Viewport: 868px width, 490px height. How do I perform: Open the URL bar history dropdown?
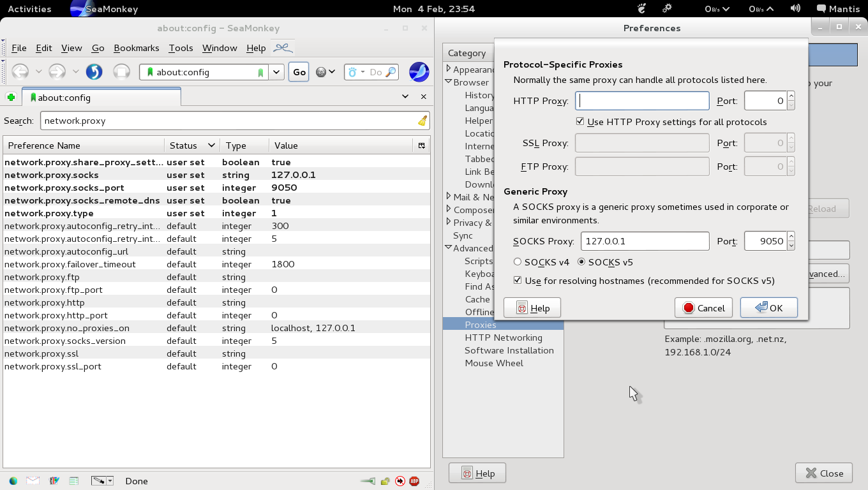click(276, 72)
